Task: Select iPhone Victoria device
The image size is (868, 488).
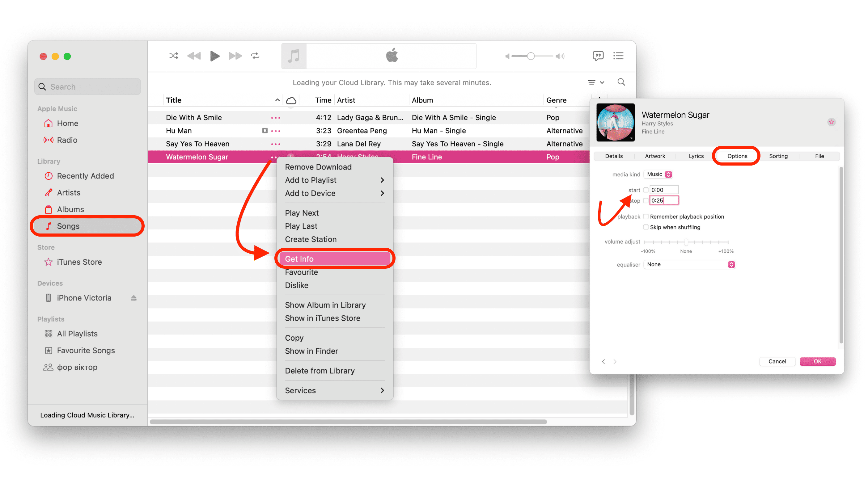Action: [x=83, y=298]
